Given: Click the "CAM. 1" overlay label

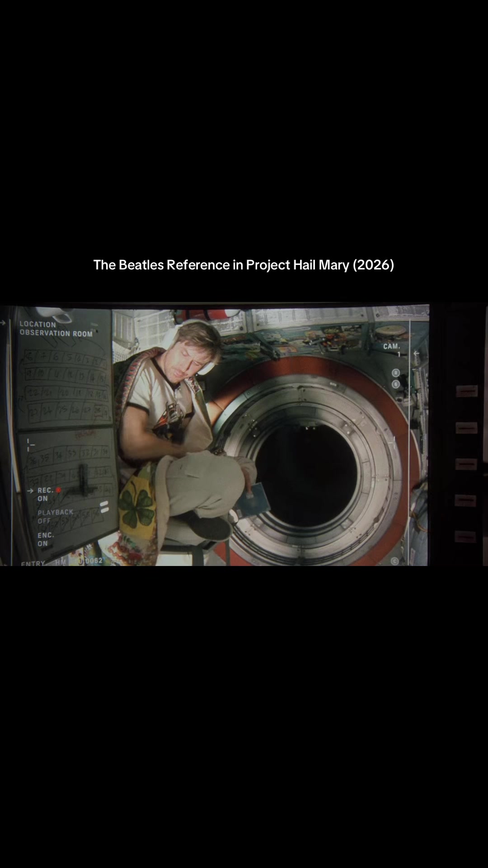Looking at the screenshot, I should coord(392,350).
